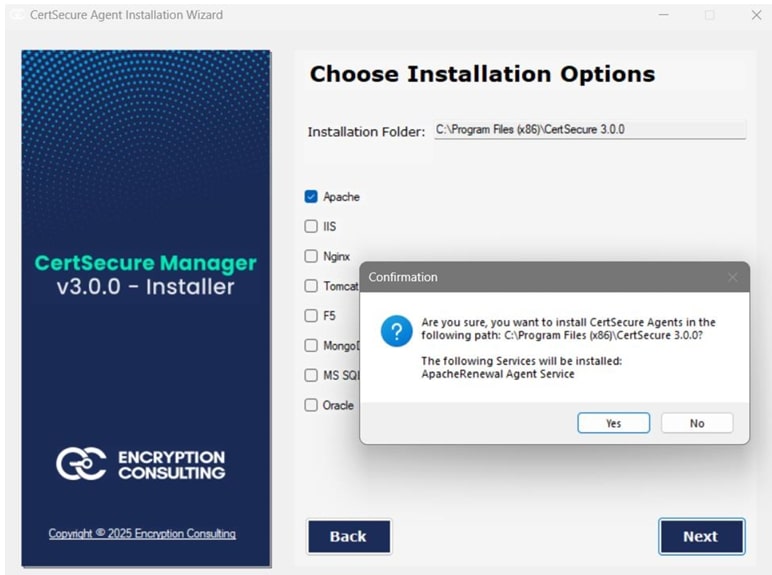This screenshot has width=772, height=575.
Task: Click the wizard title bar app icon
Action: pyautogui.click(x=17, y=15)
